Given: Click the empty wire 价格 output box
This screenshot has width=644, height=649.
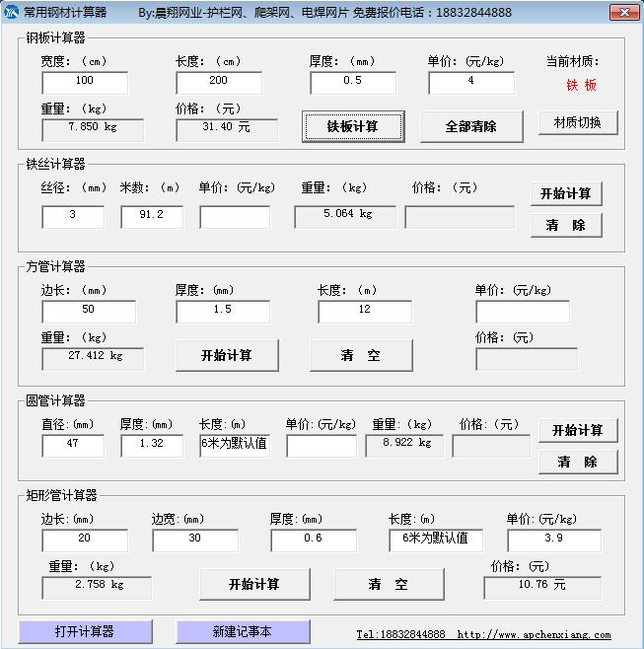Looking at the screenshot, I should [x=460, y=216].
